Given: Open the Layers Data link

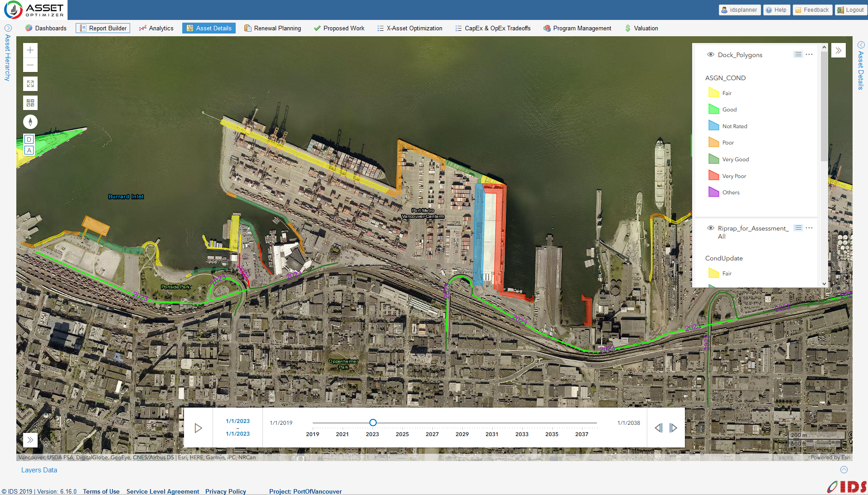Looking at the screenshot, I should (x=39, y=470).
